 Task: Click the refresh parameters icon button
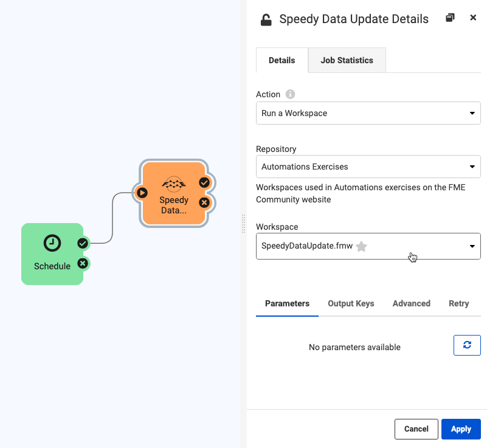tap(467, 345)
